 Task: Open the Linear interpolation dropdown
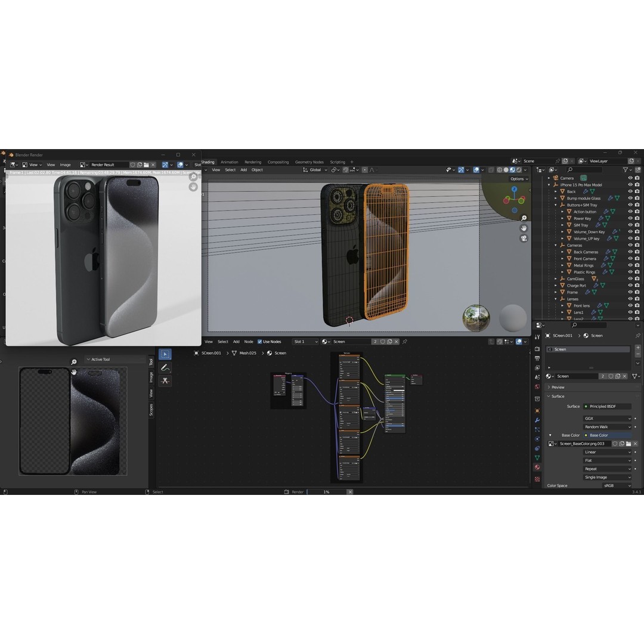click(607, 452)
